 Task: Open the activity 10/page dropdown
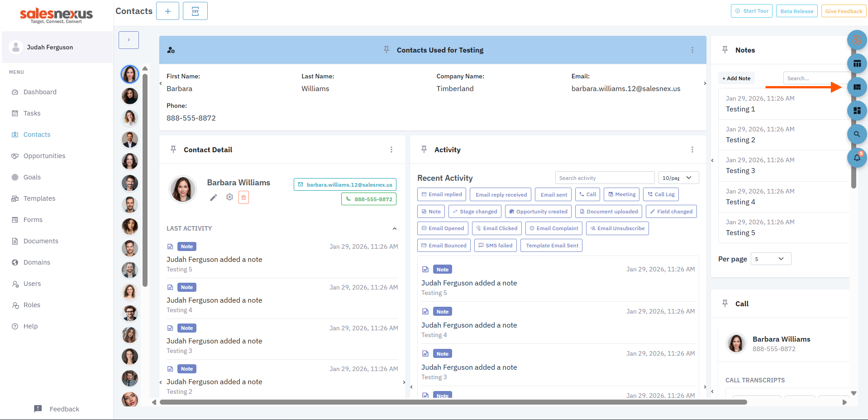tap(678, 178)
